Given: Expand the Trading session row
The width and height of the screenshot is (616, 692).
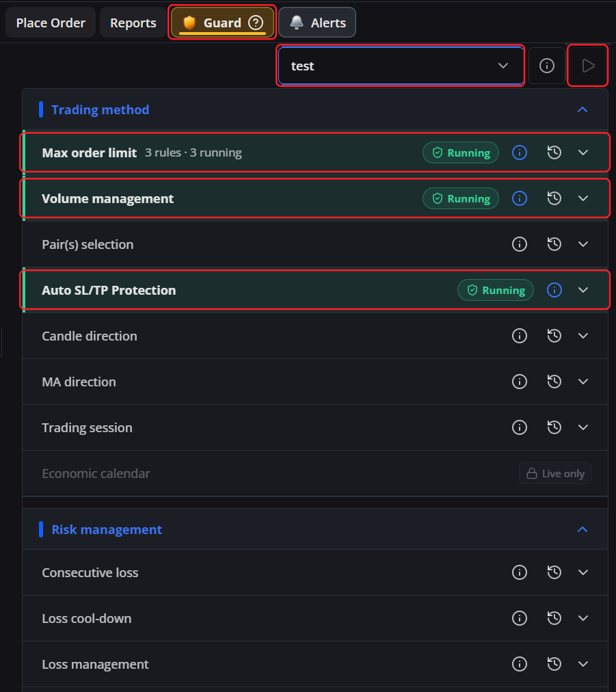Looking at the screenshot, I should point(583,427).
